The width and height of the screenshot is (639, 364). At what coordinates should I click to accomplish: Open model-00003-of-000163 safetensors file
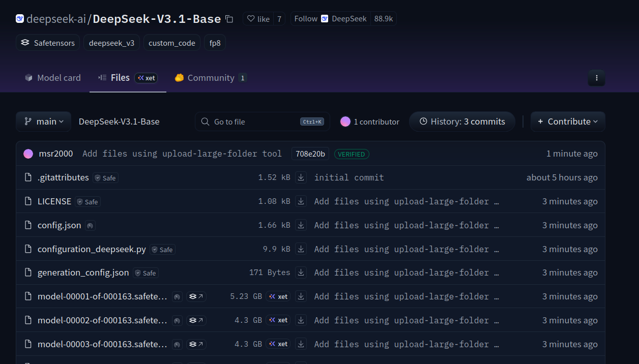(102, 344)
